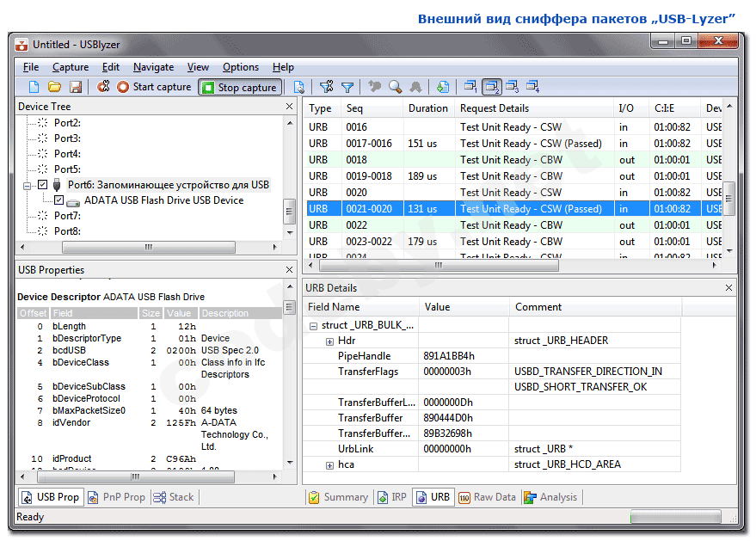Switch to the Raw Data tab
This screenshot has width=756, height=541.
(487, 497)
